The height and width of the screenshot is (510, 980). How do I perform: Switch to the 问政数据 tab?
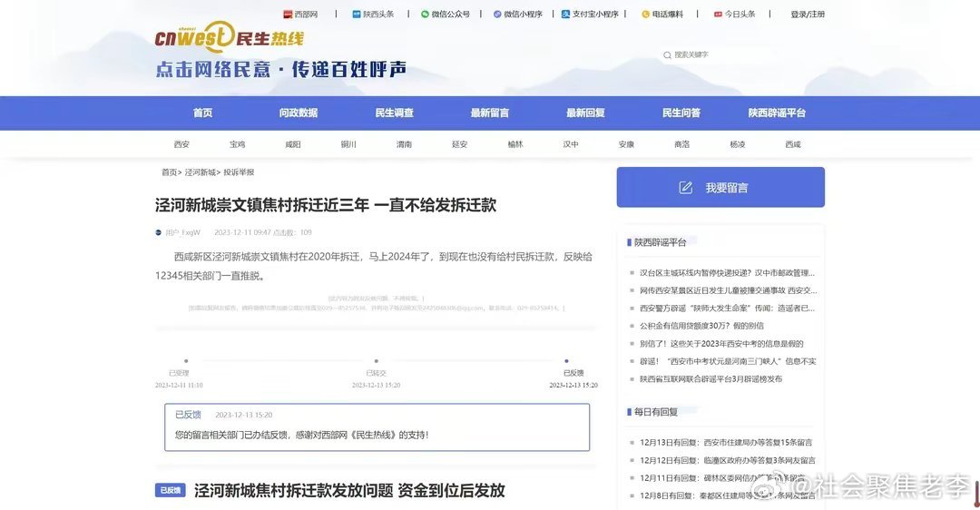click(x=299, y=113)
